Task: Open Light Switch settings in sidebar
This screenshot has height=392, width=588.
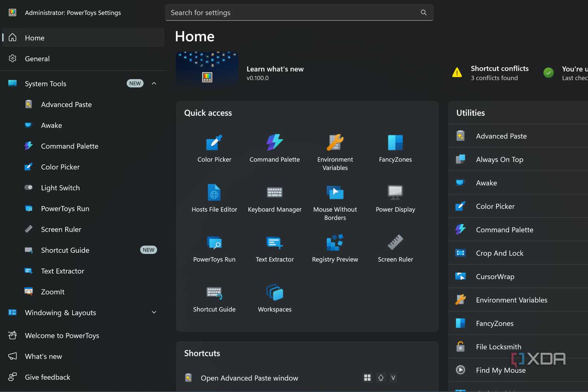Action: 83,188
